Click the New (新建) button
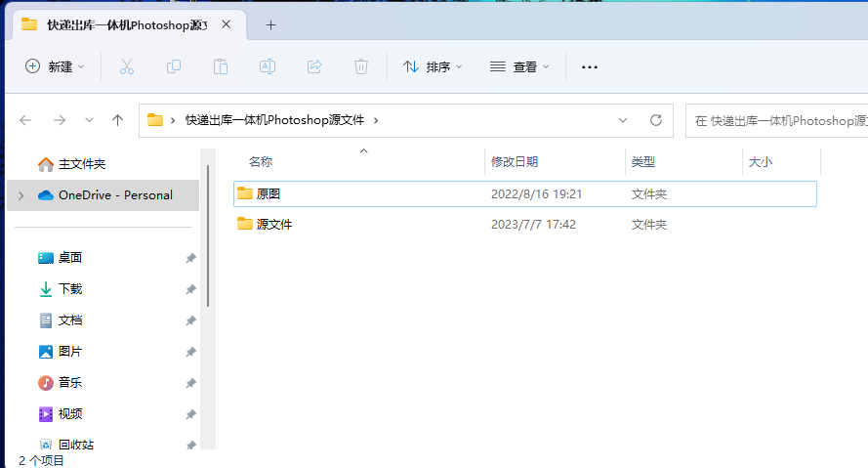This screenshot has width=868, height=468. pos(55,67)
